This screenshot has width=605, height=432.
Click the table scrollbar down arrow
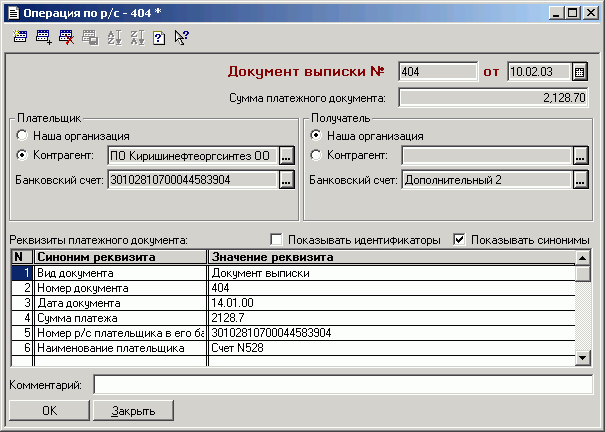coord(582,358)
